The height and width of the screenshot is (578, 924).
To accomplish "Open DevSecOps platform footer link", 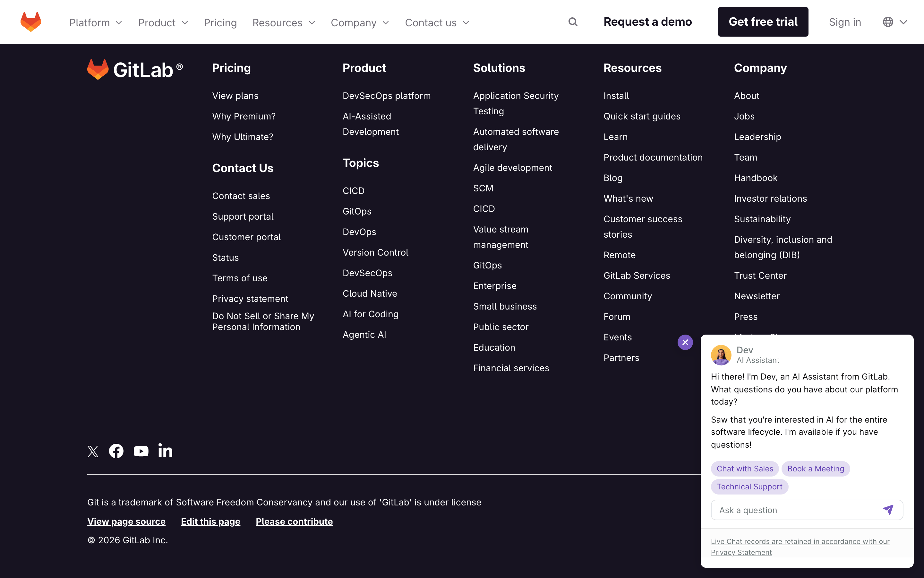I will click(x=386, y=96).
